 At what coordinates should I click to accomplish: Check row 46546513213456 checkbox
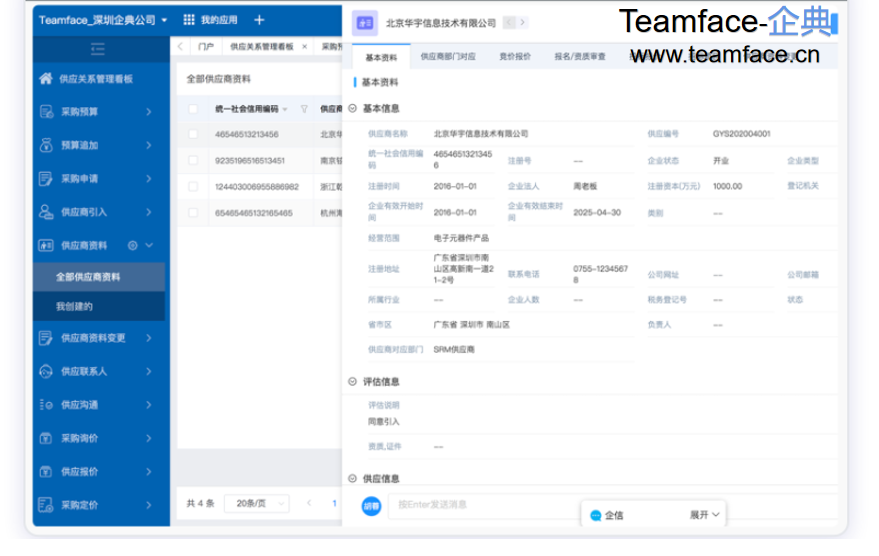(193, 134)
